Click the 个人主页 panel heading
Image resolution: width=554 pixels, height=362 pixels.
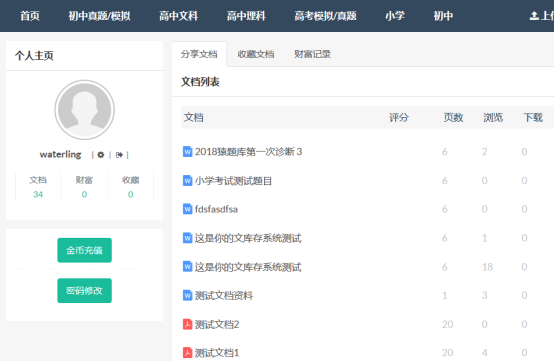click(x=34, y=55)
